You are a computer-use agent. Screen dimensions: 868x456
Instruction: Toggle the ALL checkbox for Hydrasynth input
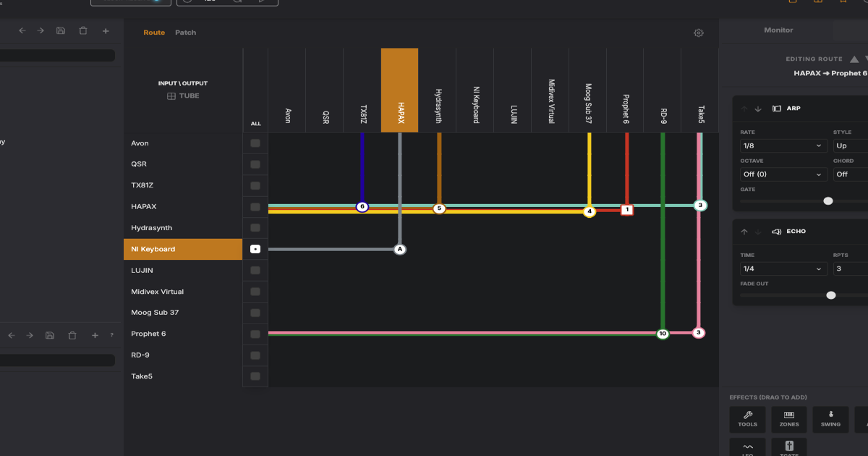click(255, 228)
